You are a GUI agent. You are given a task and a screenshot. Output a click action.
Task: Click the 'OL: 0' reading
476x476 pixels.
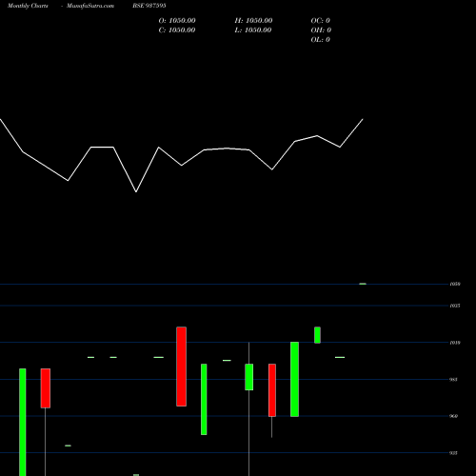[321, 40]
